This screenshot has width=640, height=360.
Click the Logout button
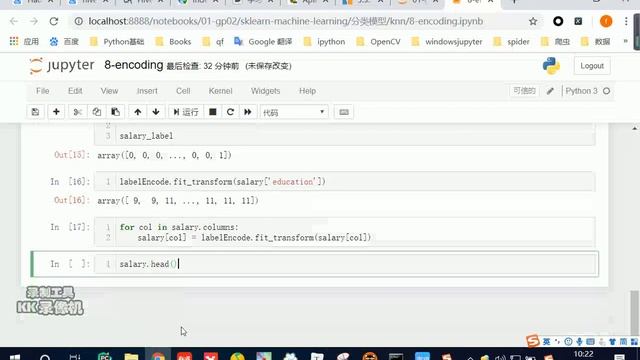[x=592, y=66]
